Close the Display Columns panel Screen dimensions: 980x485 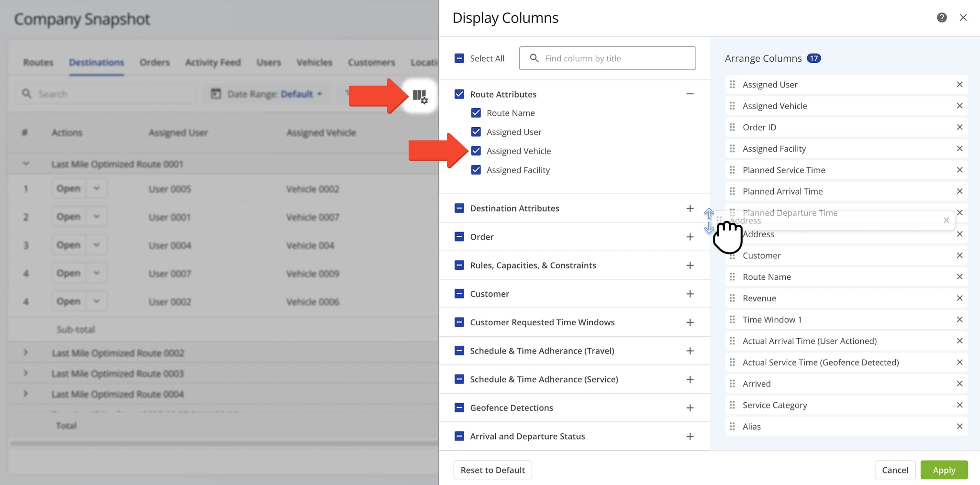[963, 18]
